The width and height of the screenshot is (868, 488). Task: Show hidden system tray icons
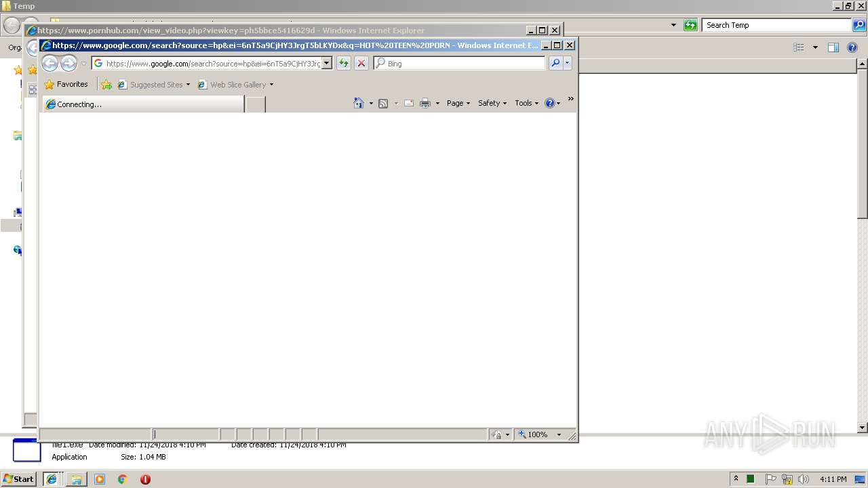[x=736, y=479]
